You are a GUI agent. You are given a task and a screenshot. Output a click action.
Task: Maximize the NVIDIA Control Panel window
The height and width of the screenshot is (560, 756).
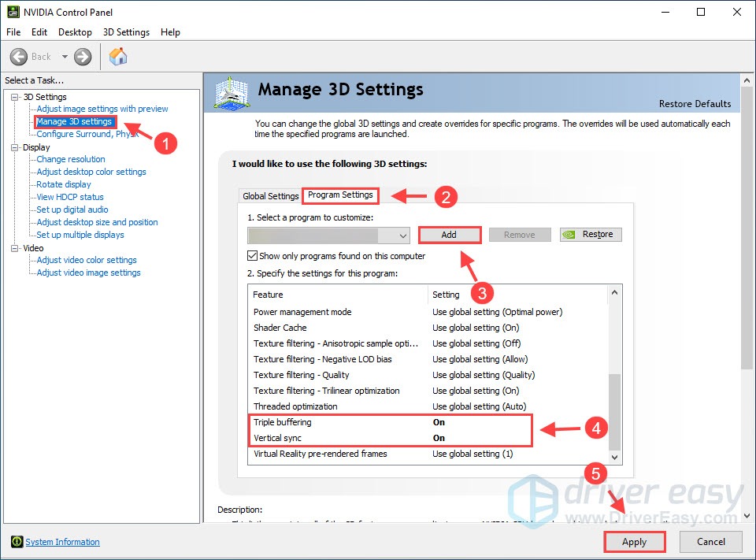(x=701, y=12)
